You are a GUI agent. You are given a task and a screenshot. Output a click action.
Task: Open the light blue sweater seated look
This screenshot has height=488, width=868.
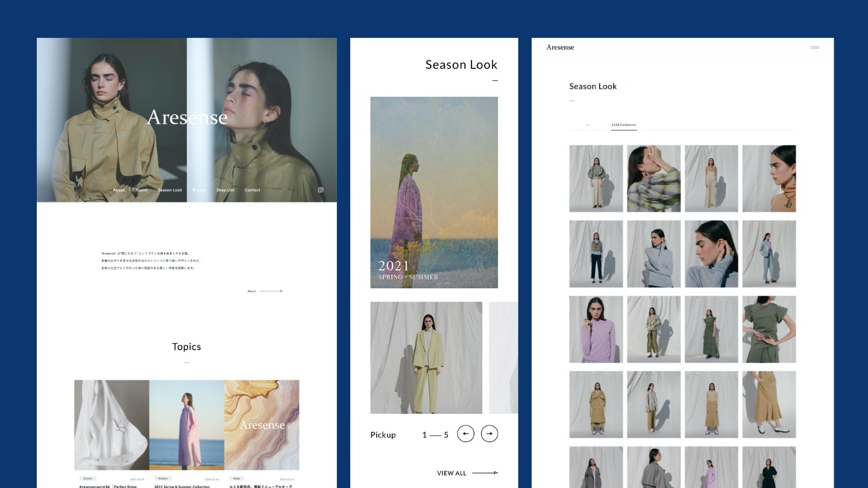point(653,254)
